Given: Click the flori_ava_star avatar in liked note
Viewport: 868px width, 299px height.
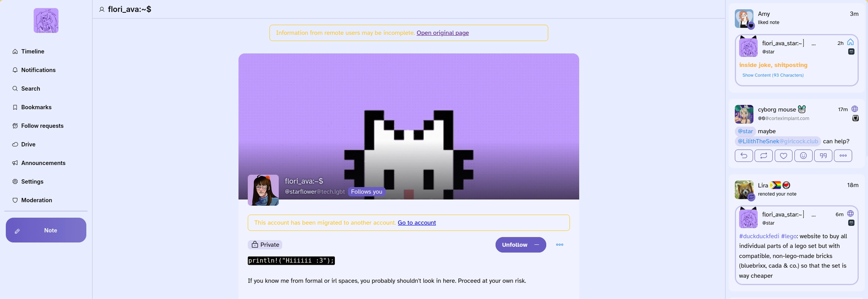Looking at the screenshot, I should point(748,47).
